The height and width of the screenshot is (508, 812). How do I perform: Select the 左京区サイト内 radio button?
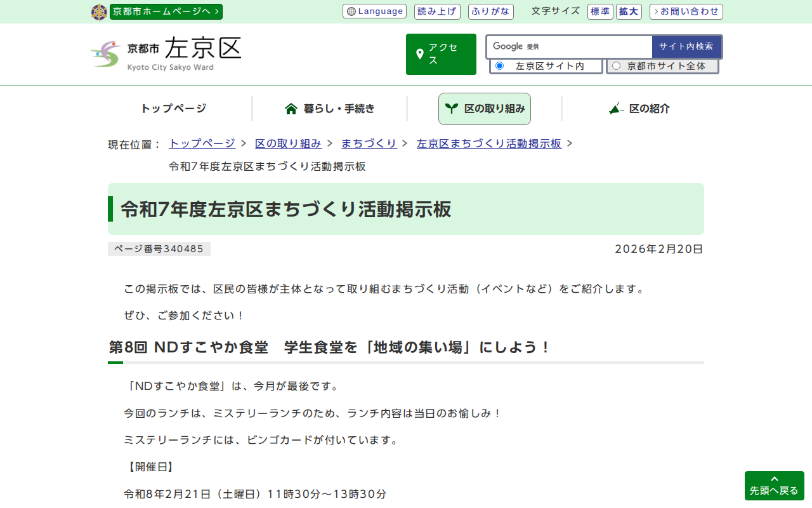click(499, 65)
